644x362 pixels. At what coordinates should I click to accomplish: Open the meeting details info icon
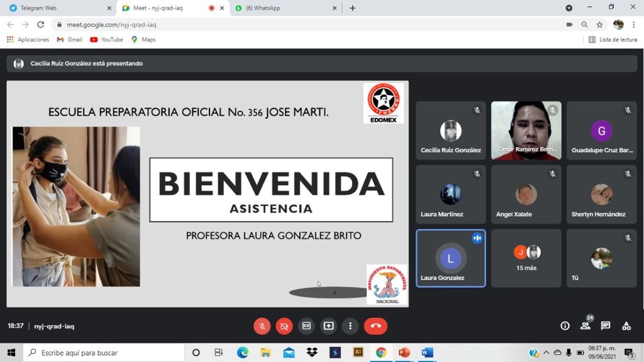[565, 326]
